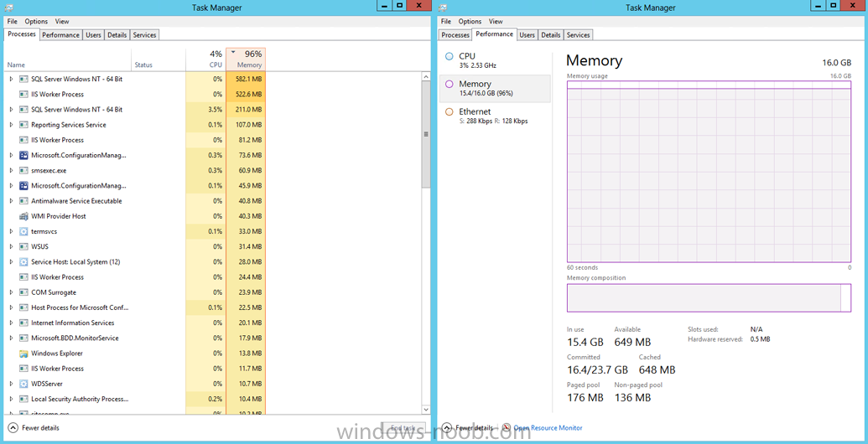Click Fewer details in left Task Manager
Image resolution: width=868 pixels, height=444 pixels.
coord(40,428)
